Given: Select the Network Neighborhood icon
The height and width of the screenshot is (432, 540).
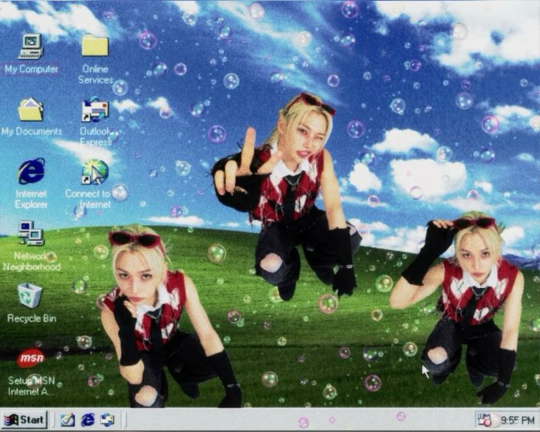Looking at the screenshot, I should click(x=31, y=233).
